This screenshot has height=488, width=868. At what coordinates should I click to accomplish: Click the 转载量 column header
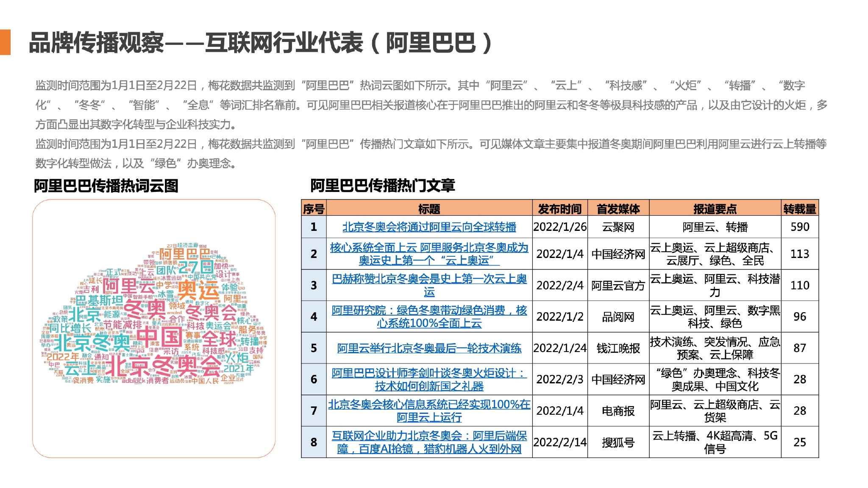click(800, 208)
